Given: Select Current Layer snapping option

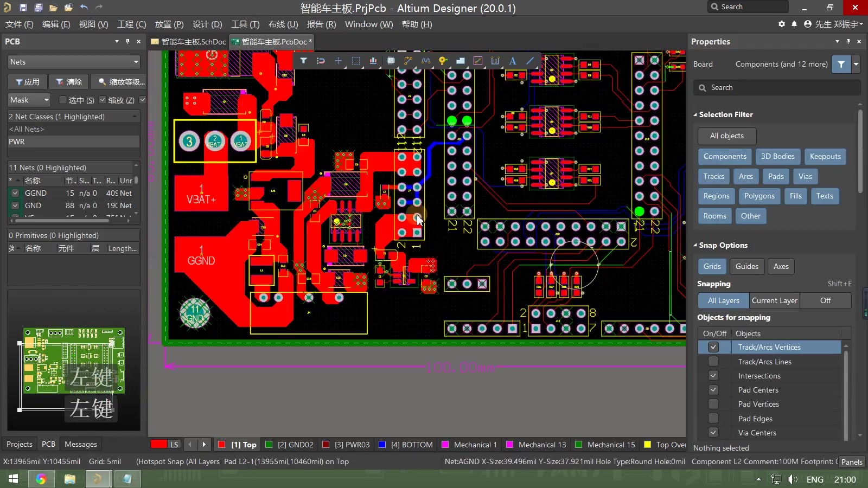Looking at the screenshot, I should (774, 300).
